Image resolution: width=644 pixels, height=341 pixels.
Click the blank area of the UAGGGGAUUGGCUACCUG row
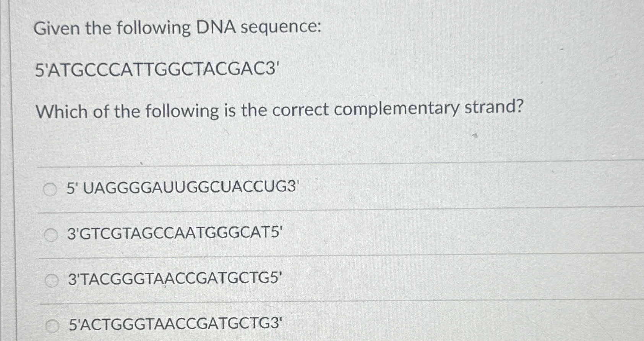point(470,187)
